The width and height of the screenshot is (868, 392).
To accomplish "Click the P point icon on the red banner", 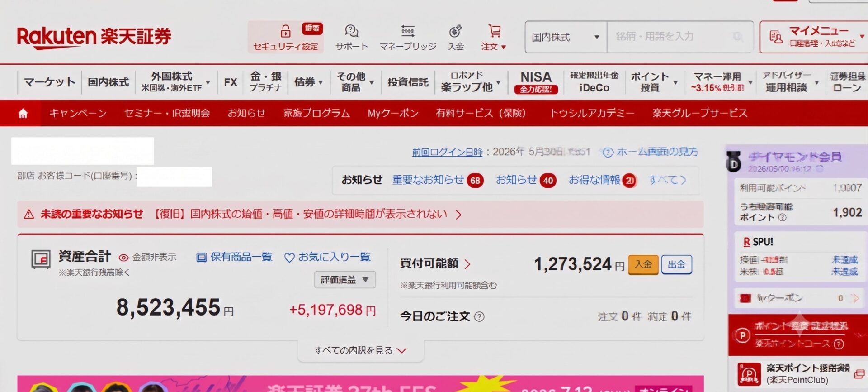I will click(x=742, y=336).
